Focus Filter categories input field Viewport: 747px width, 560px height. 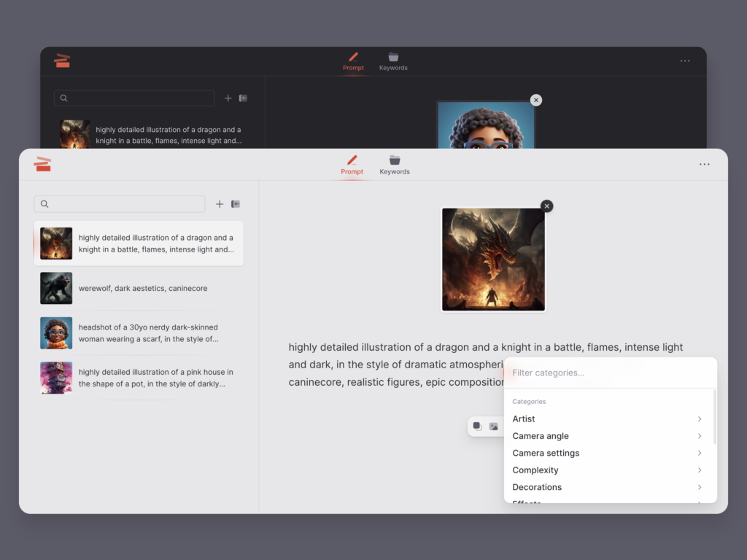click(610, 373)
